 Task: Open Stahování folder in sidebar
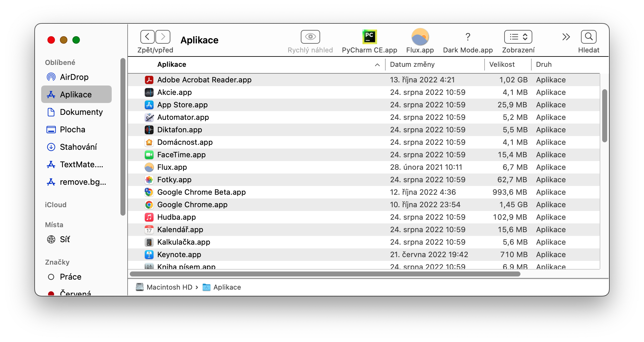pos(78,147)
